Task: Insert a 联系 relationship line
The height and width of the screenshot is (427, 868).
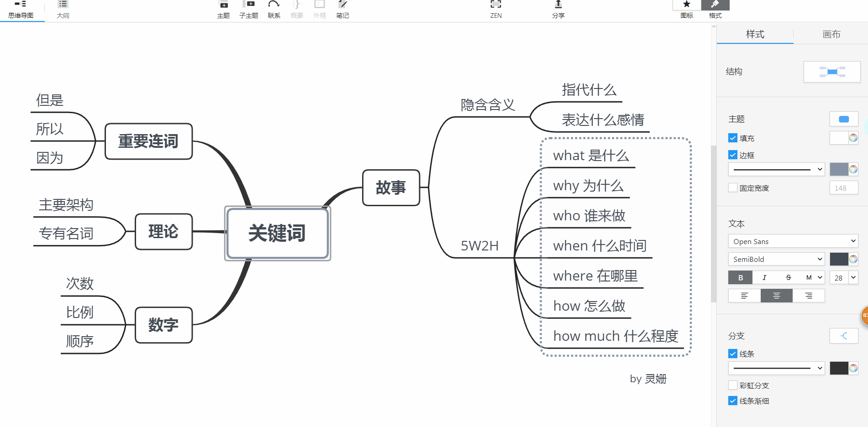Action: [274, 10]
